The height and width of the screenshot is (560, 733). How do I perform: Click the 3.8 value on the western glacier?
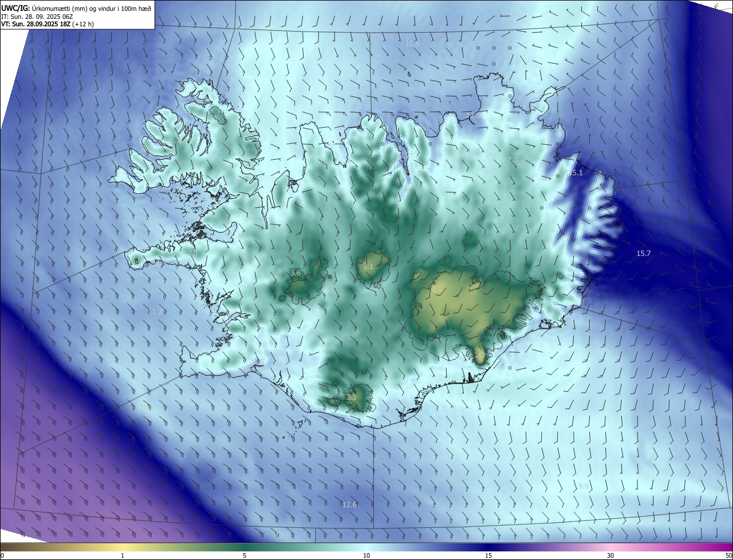[295, 273]
